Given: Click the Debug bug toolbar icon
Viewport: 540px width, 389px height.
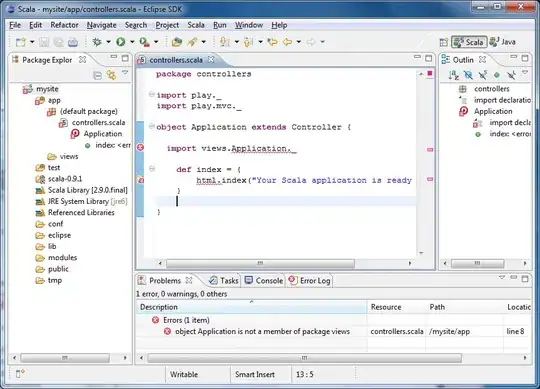Looking at the screenshot, I should [97, 42].
